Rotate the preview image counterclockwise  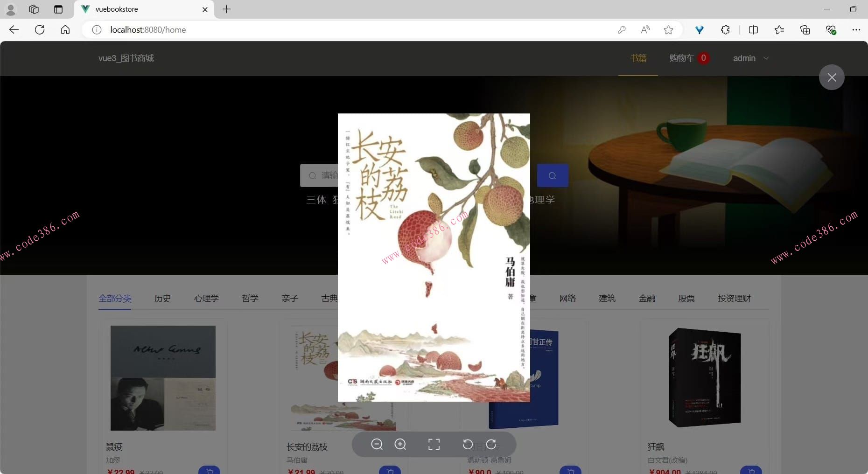[x=468, y=444]
